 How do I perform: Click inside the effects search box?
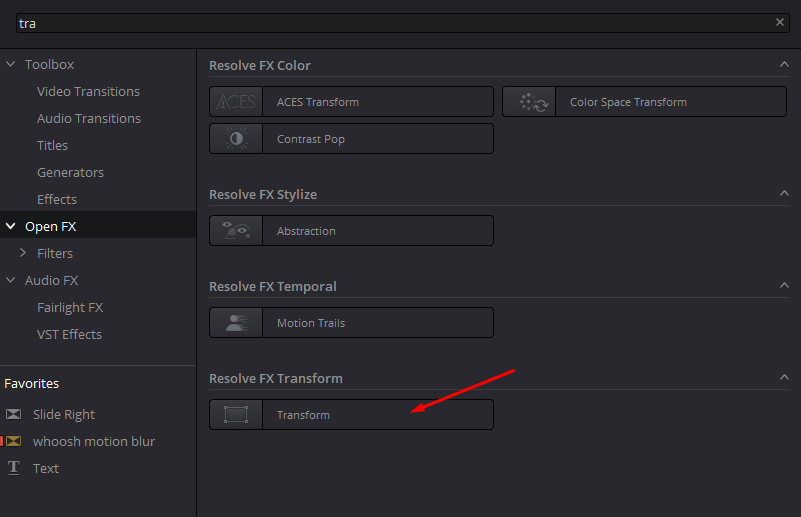click(x=390, y=22)
